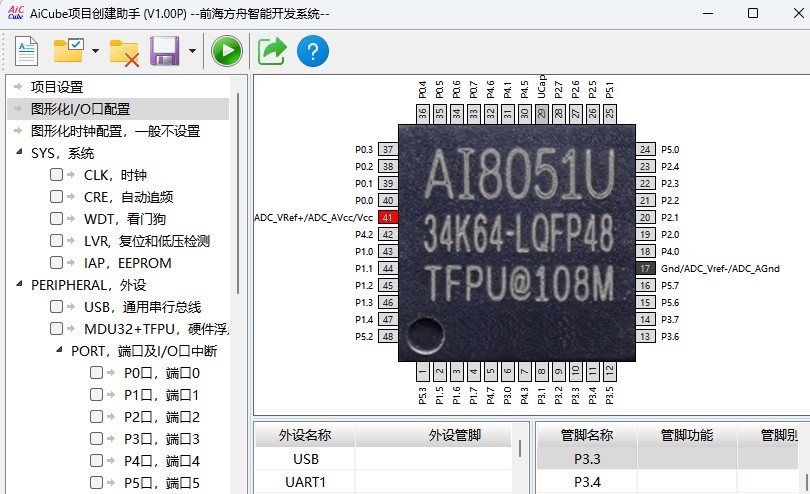Click dark pin 17 Gnd on chip

pos(645,268)
